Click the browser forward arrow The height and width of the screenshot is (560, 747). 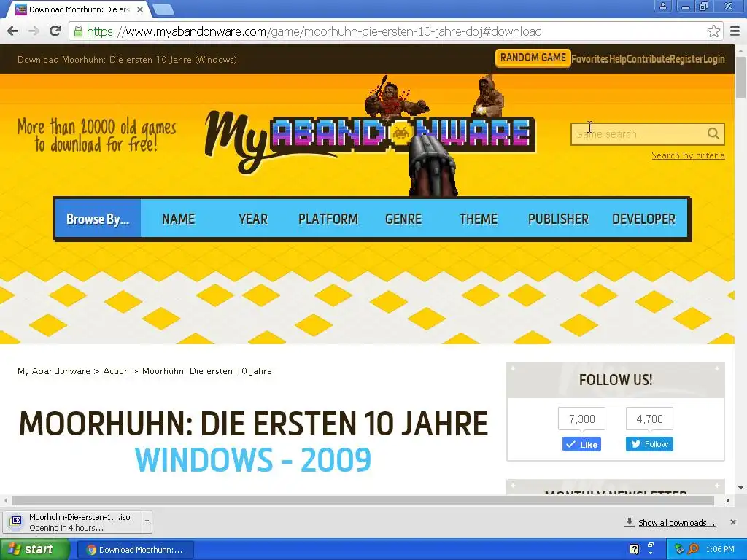(x=34, y=31)
